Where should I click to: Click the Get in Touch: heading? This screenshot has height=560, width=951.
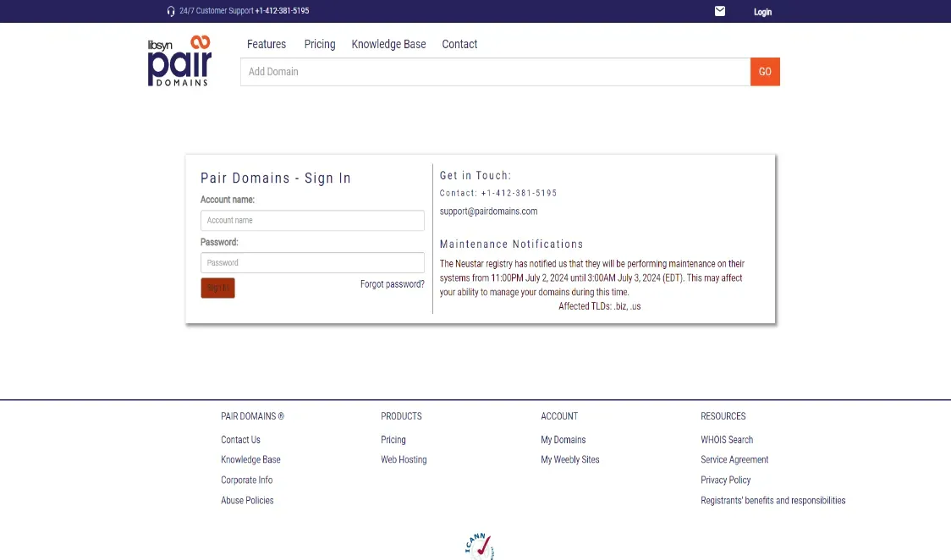[475, 176]
